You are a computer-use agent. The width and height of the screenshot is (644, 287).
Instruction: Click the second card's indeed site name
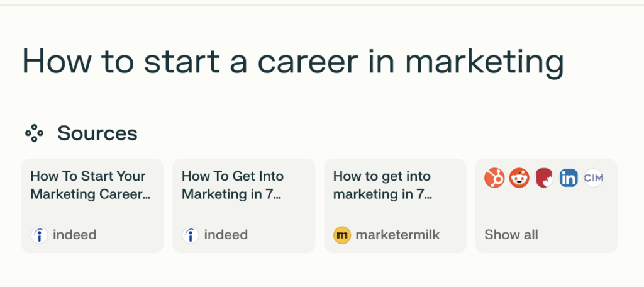(226, 235)
